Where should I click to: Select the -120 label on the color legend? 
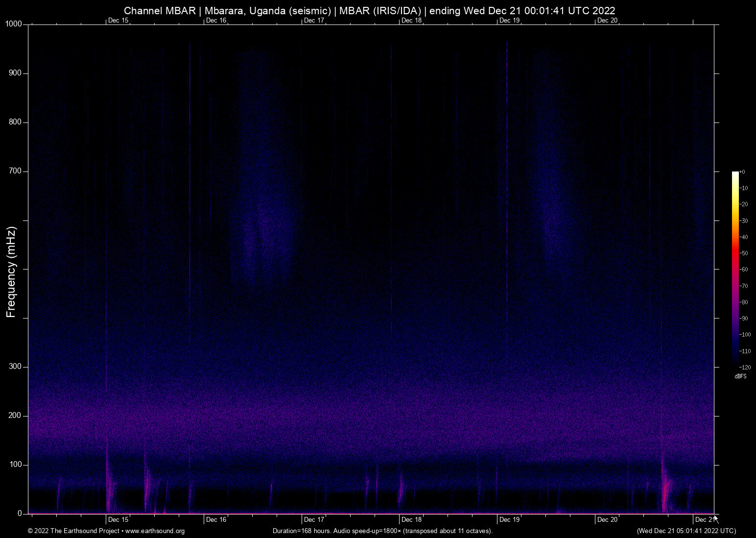pos(745,367)
